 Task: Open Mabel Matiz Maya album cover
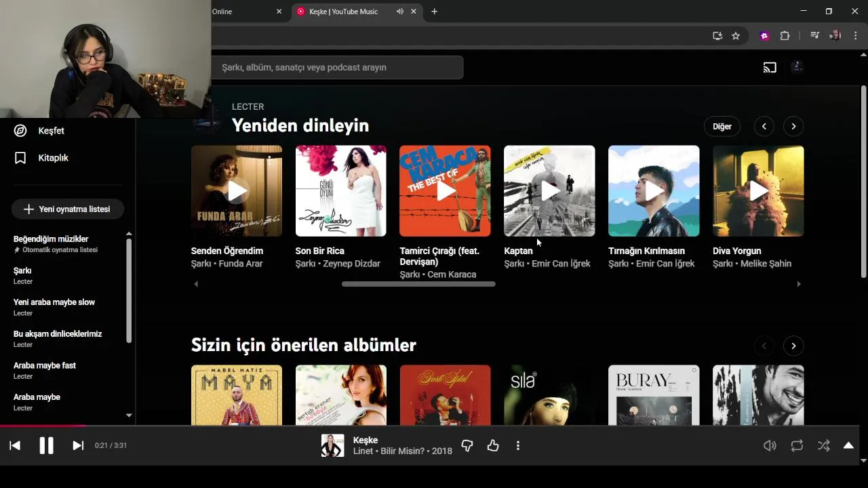point(237,395)
